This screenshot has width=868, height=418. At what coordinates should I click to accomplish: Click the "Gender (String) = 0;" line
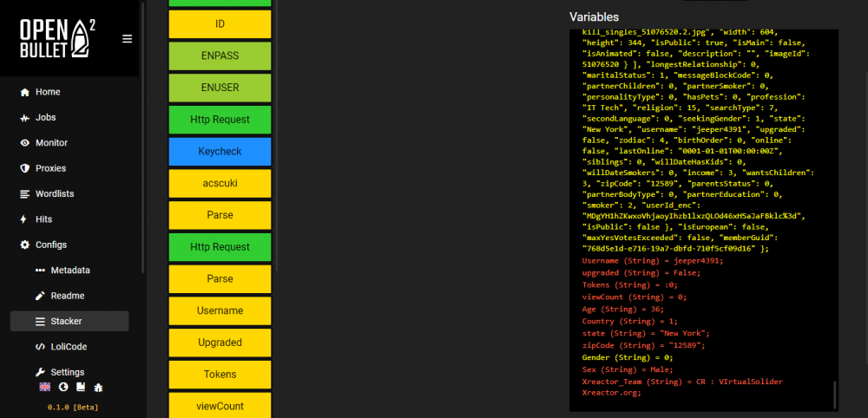628,358
